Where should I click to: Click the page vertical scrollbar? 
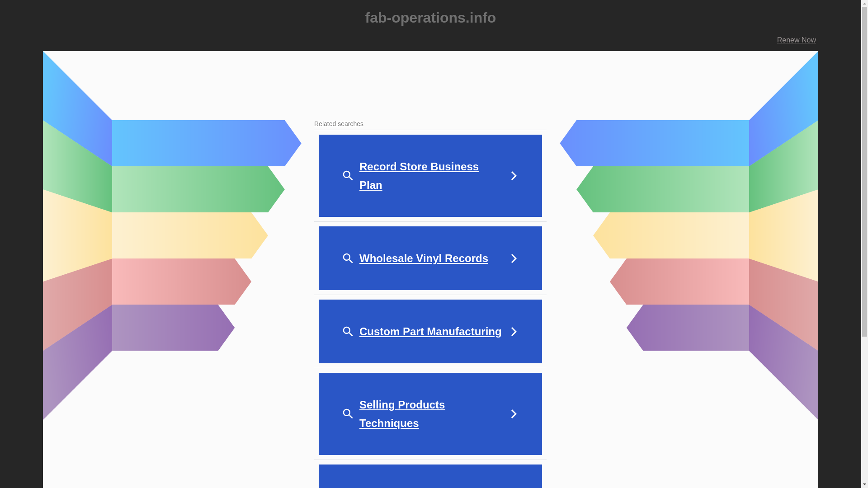point(864,244)
